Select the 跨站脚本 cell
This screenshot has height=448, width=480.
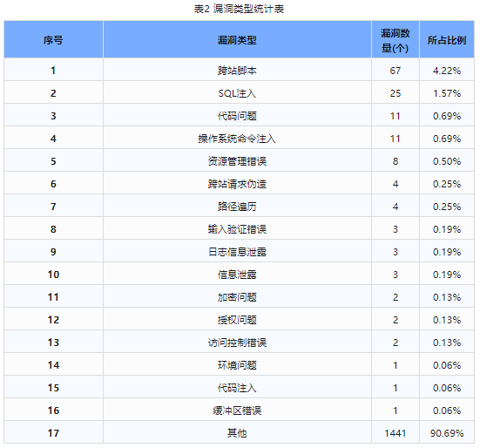(x=237, y=71)
